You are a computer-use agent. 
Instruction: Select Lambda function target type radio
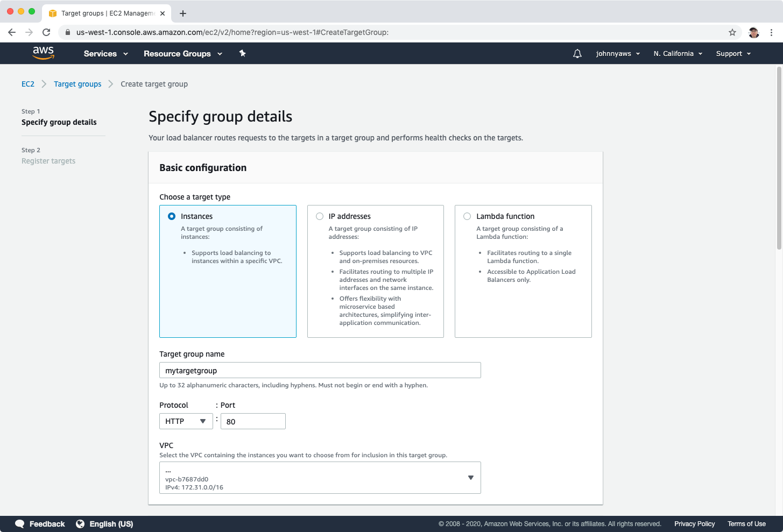(467, 216)
